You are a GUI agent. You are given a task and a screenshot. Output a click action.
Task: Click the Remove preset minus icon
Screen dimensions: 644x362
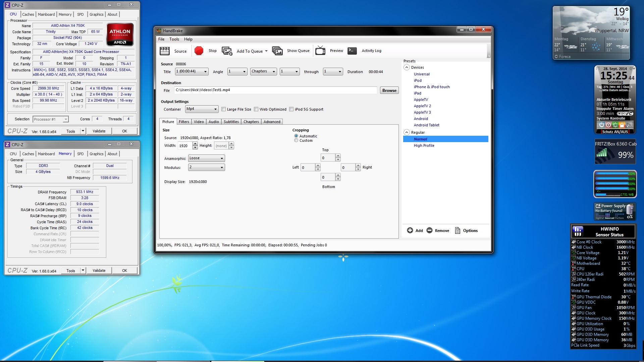coord(429,231)
